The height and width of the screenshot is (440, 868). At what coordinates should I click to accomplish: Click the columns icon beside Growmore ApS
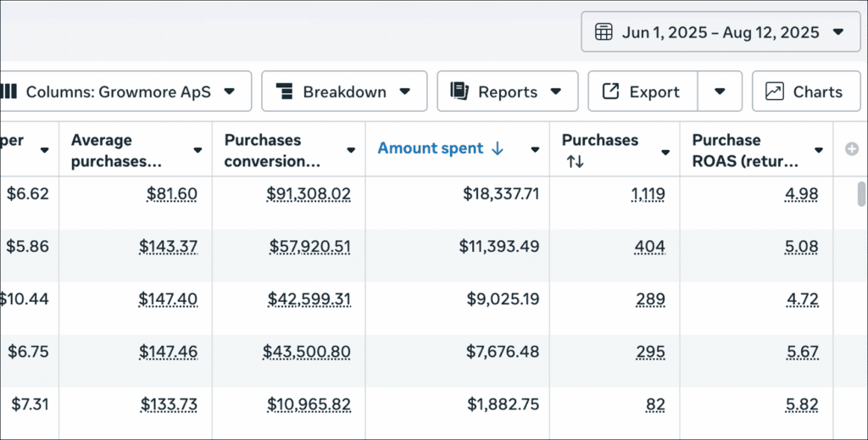click(x=9, y=92)
